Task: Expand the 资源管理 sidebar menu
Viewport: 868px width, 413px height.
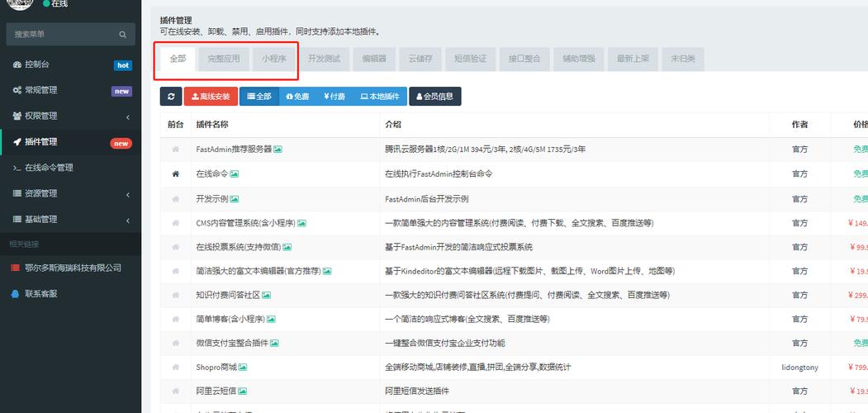Action: point(70,194)
